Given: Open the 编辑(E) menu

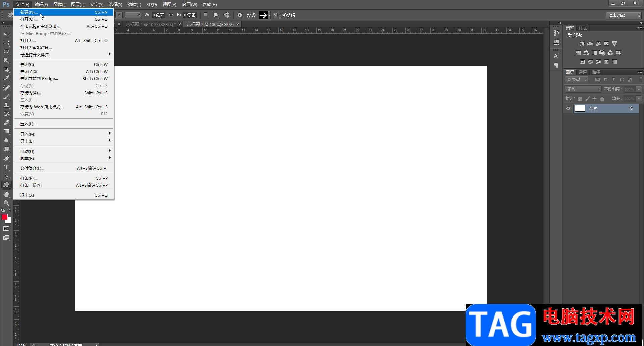Looking at the screenshot, I should coord(41,4).
